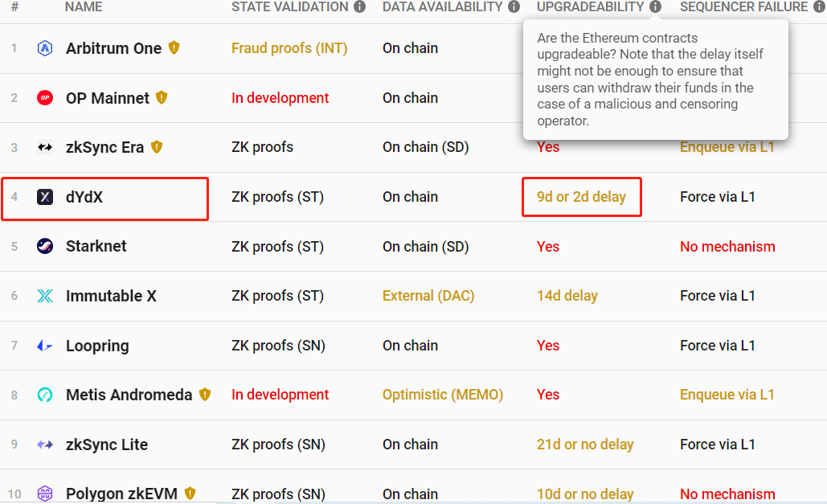Click the warning shield next to OP Mainnet

coord(162,98)
